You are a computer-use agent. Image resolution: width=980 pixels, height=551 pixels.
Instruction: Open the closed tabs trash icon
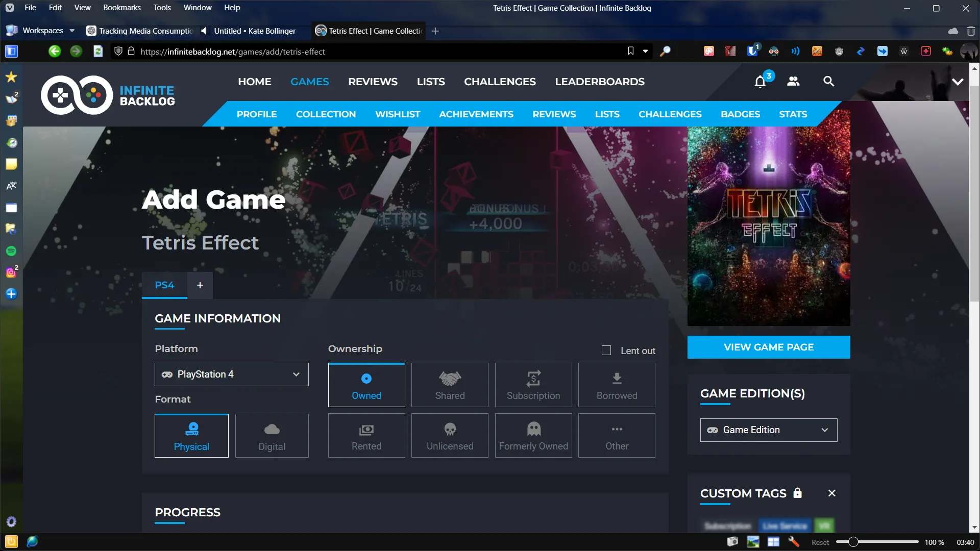[x=971, y=31]
